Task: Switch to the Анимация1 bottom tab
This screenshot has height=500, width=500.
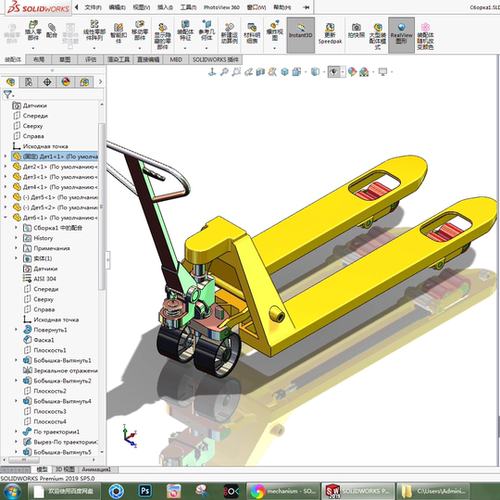Action: (x=96, y=469)
